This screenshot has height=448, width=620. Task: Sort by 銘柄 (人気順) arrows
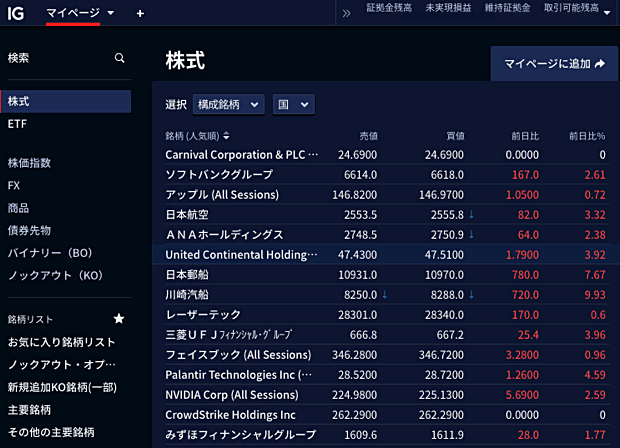226,136
